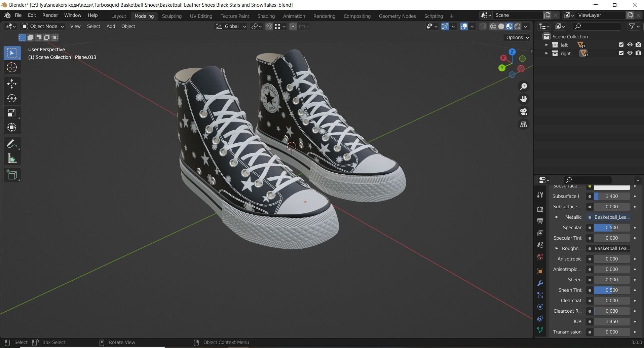Uncheck exclude checkbox for left collection
Image resolution: width=644 pixels, height=348 pixels.
click(x=621, y=45)
